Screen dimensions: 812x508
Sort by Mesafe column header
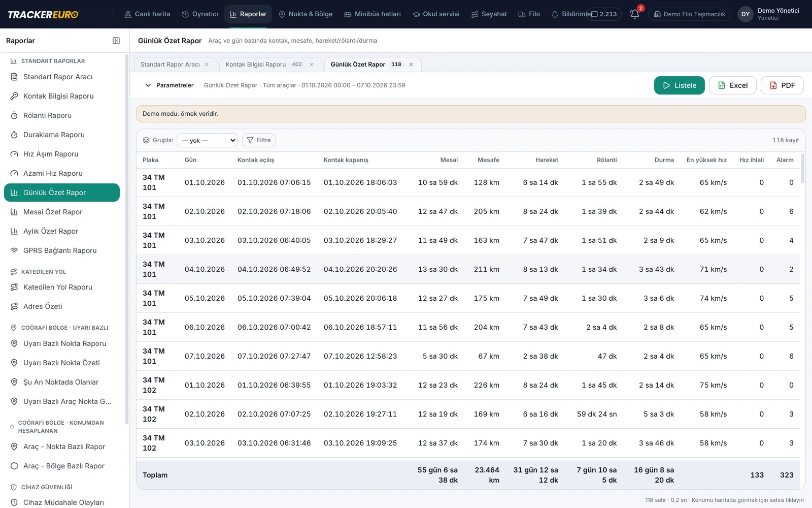coord(488,160)
